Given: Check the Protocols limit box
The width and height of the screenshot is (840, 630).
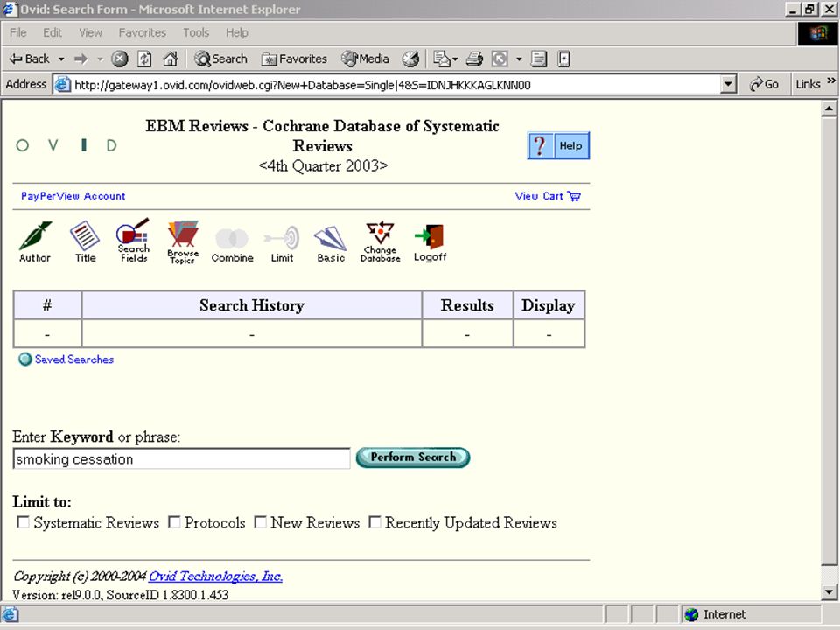Looking at the screenshot, I should point(174,522).
